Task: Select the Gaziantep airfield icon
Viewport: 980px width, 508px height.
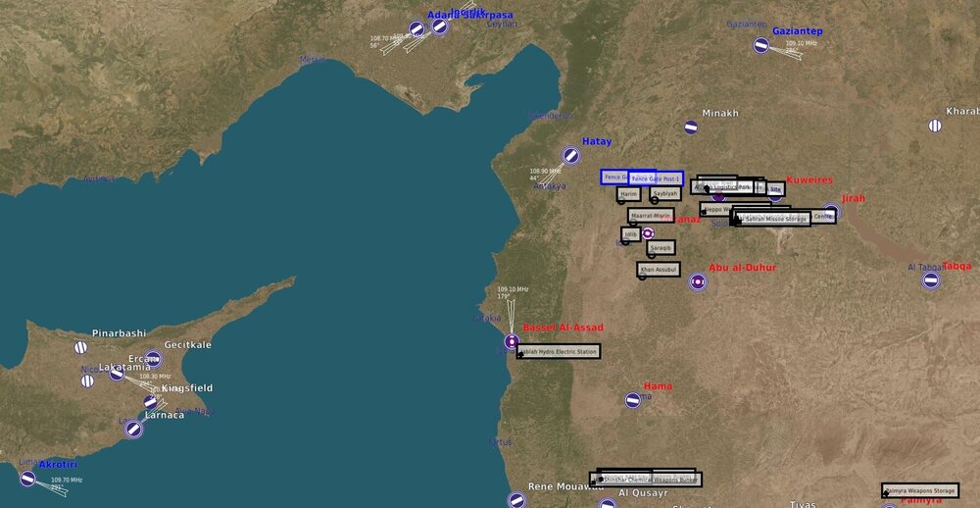Action: click(760, 45)
